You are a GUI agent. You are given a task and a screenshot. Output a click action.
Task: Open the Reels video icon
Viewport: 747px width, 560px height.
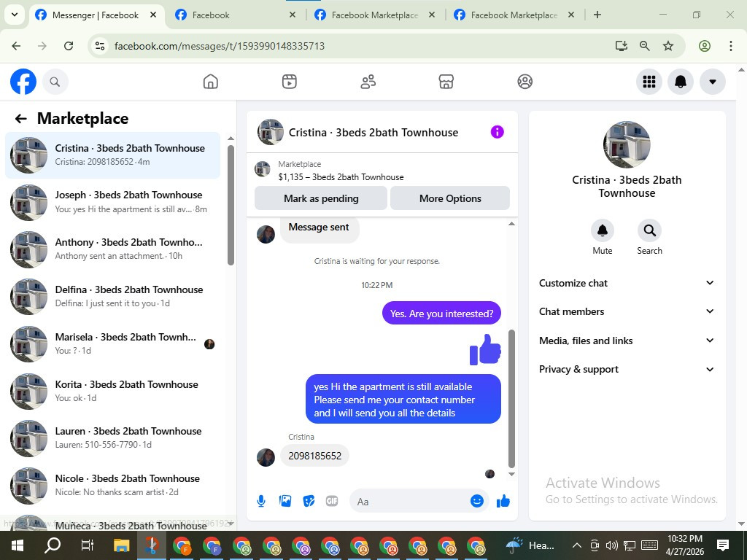point(289,82)
